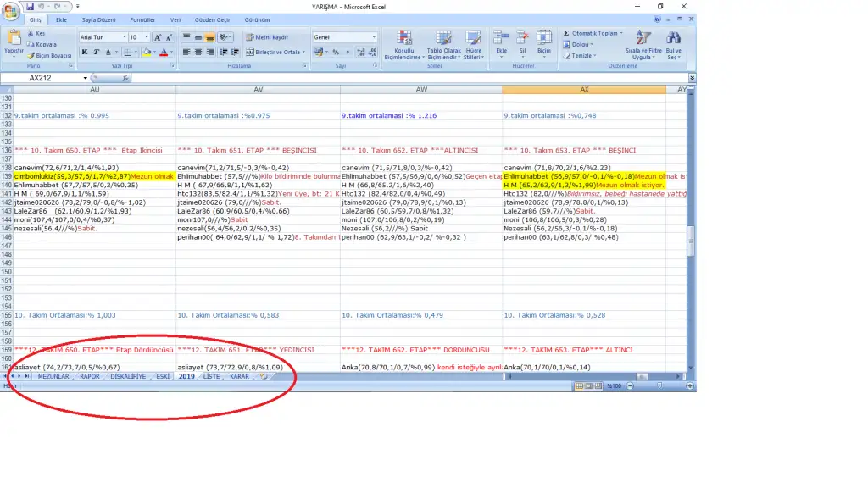
Task: Click Sırala ve Filtre Uygula icon
Action: (643, 44)
